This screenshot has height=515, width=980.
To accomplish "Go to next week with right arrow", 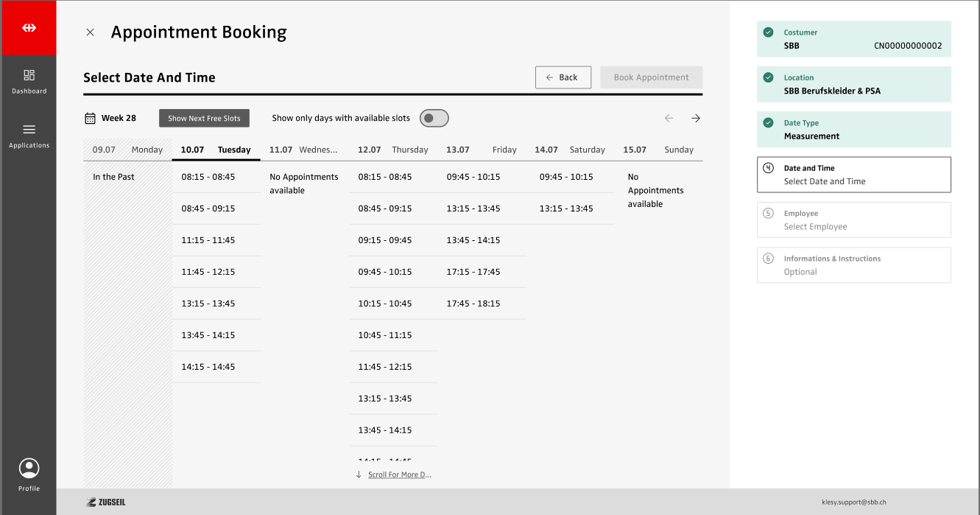I will pos(695,118).
